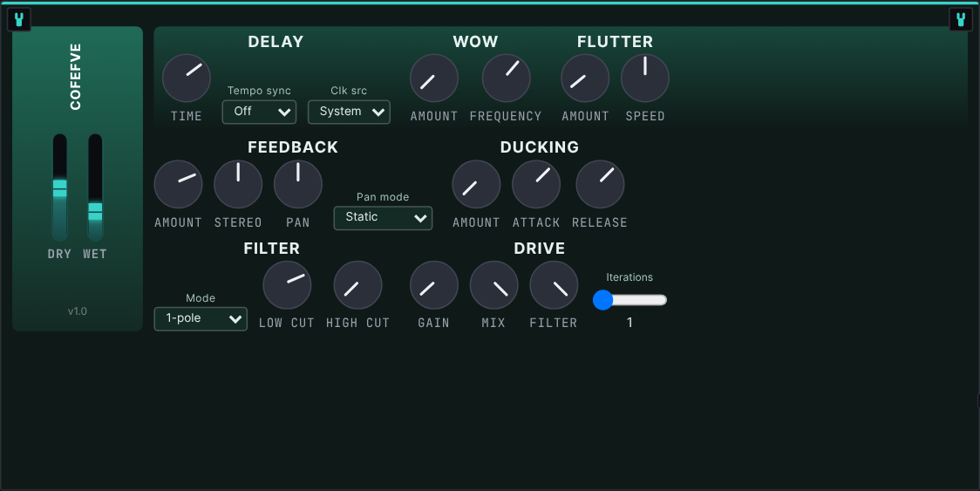The height and width of the screenshot is (491, 980).
Task: Click the Feedback PAN knob
Action: tap(298, 185)
